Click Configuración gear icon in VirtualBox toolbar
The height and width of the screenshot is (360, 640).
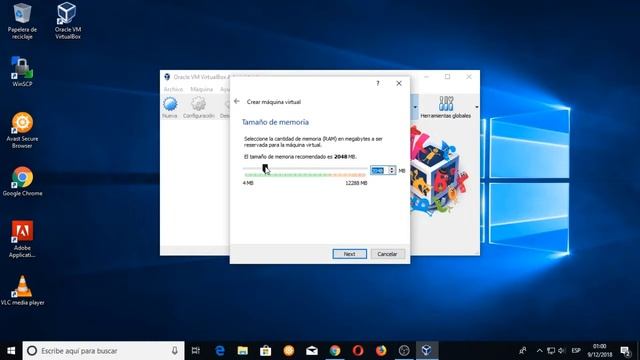(x=198, y=108)
